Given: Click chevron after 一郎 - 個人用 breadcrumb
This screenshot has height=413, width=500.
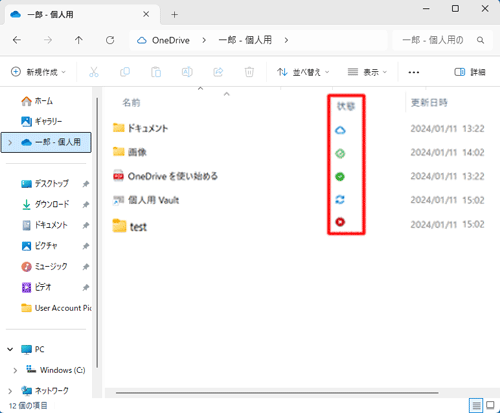Looking at the screenshot, I should pos(286,40).
